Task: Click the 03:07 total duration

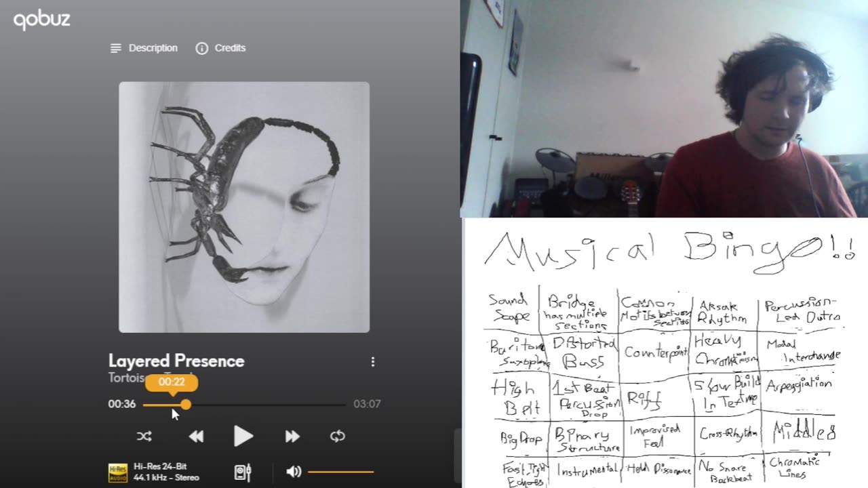Action: pyautogui.click(x=367, y=404)
